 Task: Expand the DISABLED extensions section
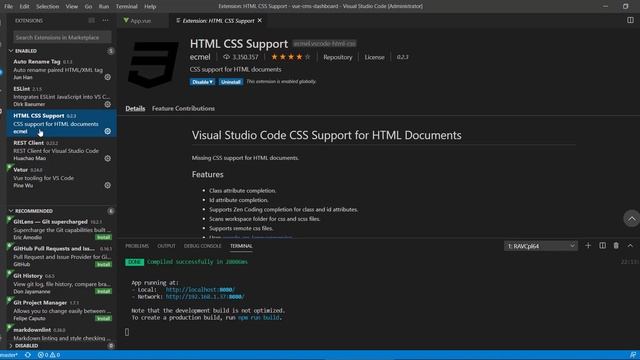tap(61, 345)
